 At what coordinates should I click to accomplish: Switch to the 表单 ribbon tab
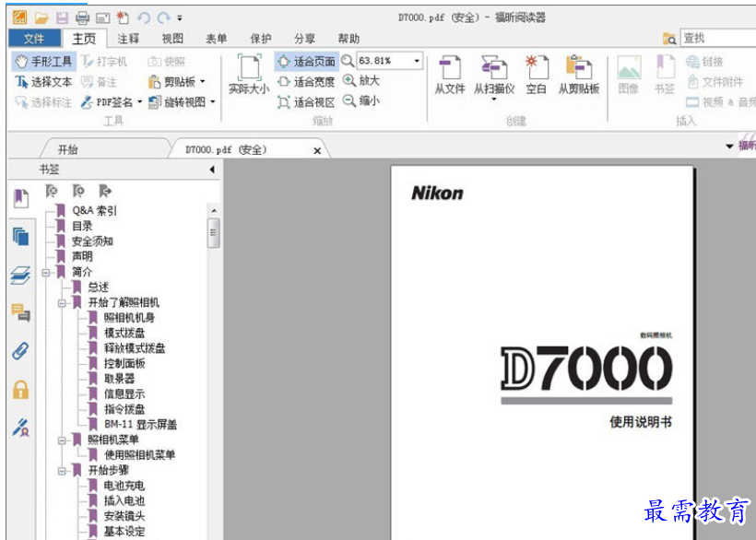click(216, 39)
